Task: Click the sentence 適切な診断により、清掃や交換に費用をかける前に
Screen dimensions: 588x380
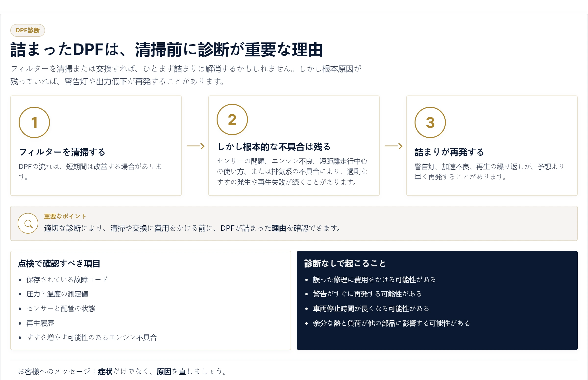Action: point(128,228)
